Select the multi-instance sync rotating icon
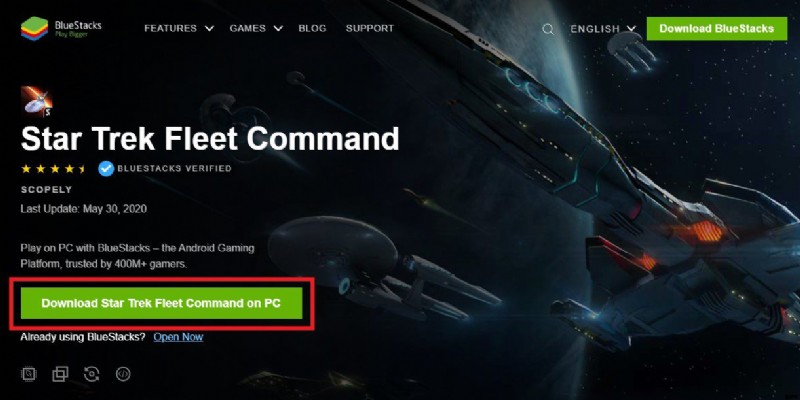The width and height of the screenshot is (800, 400). [x=92, y=374]
